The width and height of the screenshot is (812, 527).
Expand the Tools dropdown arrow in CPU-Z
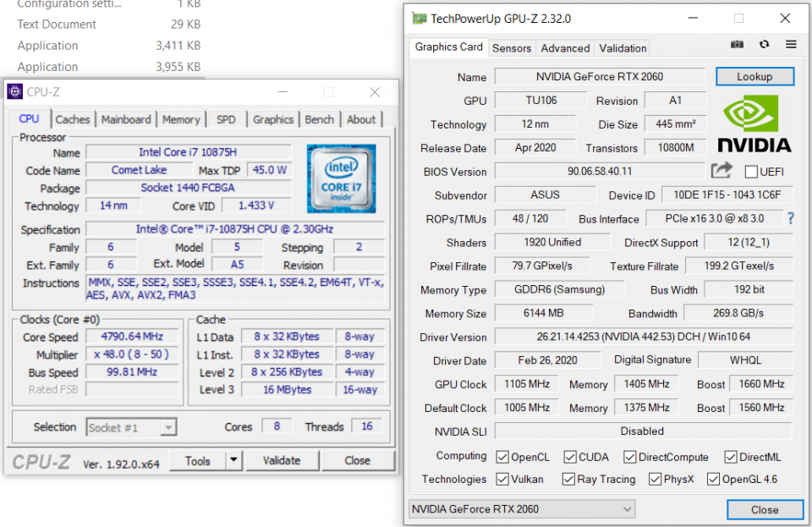click(233, 461)
